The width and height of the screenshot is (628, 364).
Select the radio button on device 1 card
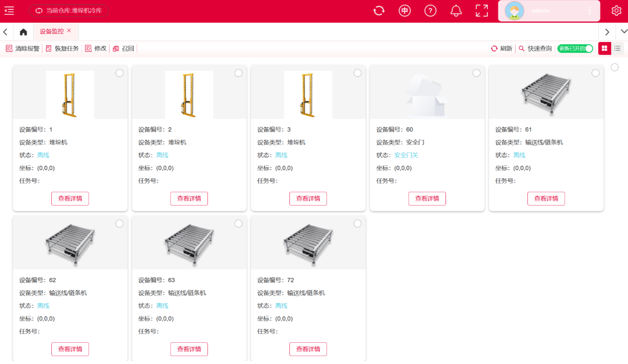pyautogui.click(x=120, y=73)
